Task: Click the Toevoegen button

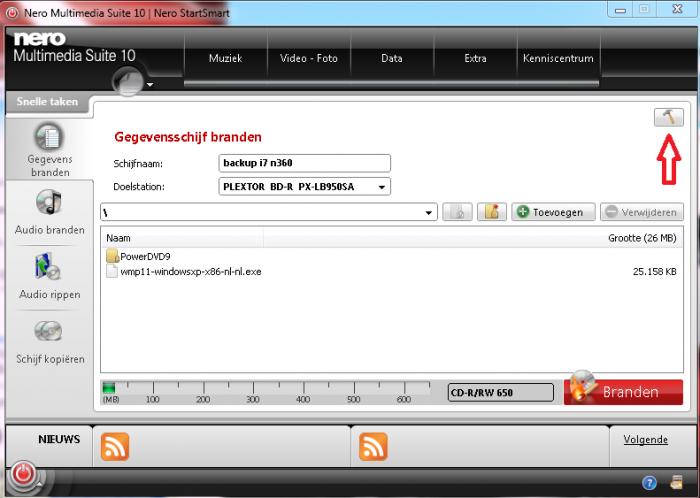Action: (x=553, y=212)
